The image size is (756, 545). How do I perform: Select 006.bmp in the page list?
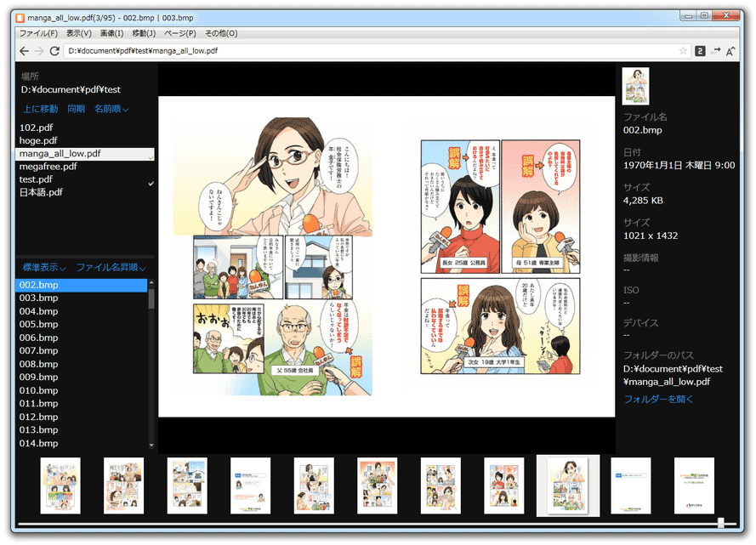click(82, 338)
